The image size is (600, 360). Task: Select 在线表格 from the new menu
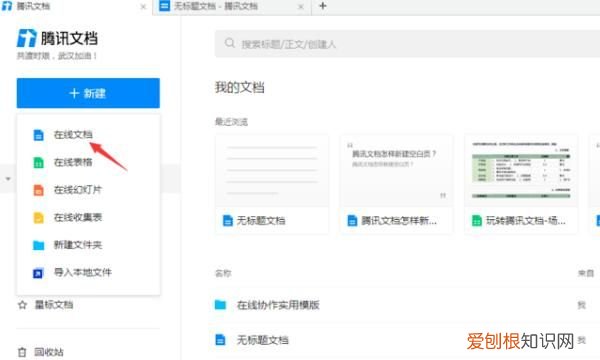coord(73,162)
